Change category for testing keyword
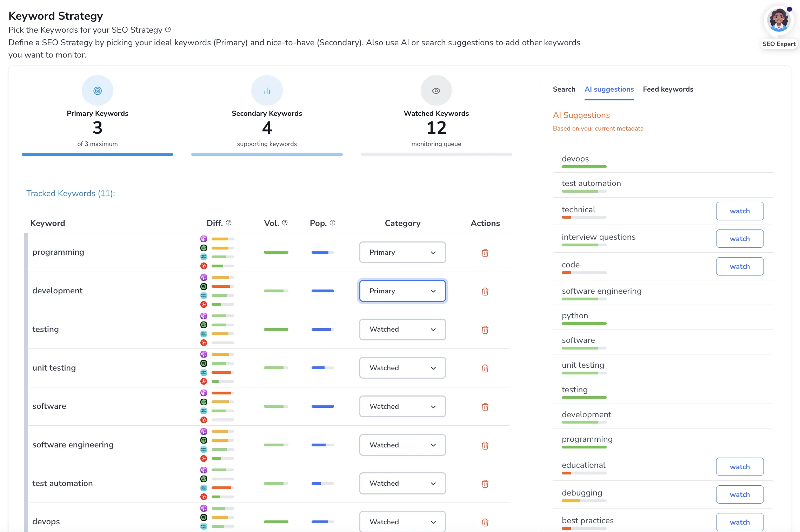The image size is (800, 532). point(402,329)
